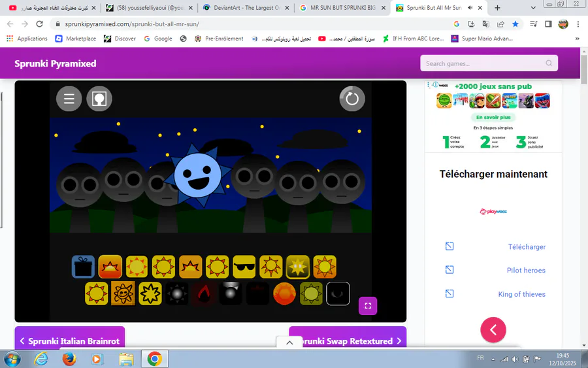Click the En savoir plus ad button
This screenshot has height=368, width=588.
[493, 117]
